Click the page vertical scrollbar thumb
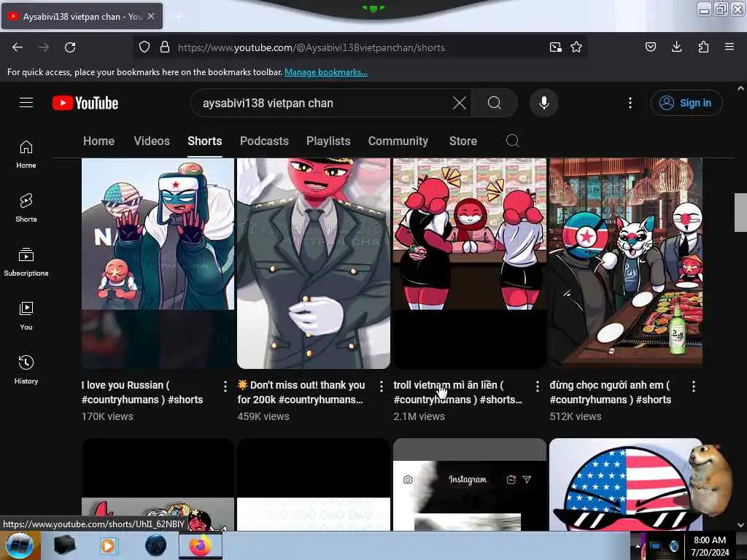 pos(740,212)
